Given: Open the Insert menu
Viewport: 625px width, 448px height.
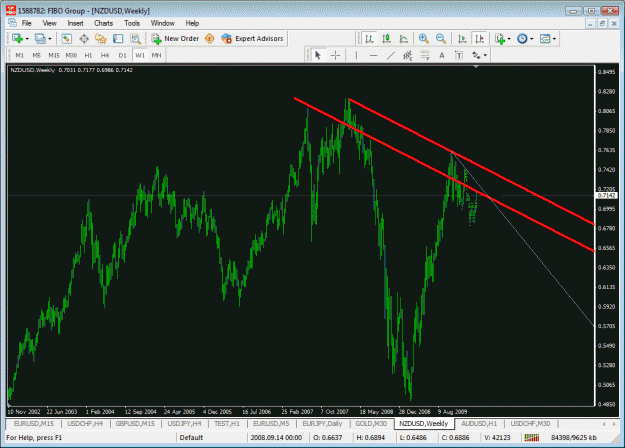Looking at the screenshot, I should [x=75, y=23].
